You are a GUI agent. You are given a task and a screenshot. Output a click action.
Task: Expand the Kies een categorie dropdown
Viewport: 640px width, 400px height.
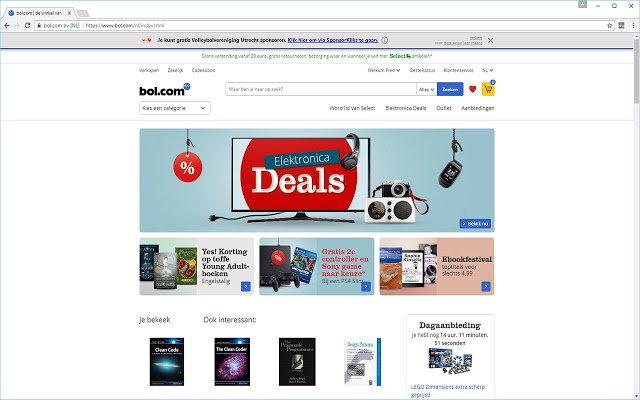coord(175,108)
